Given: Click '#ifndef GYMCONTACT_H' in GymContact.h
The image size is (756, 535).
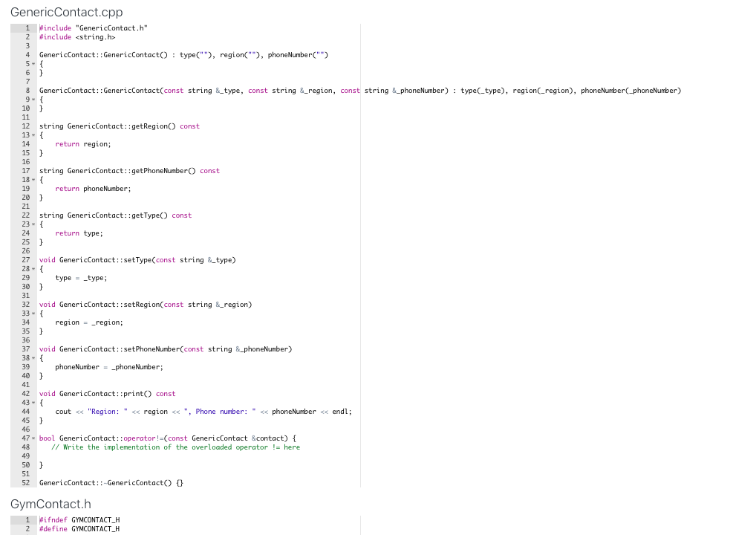Looking at the screenshot, I should click(x=79, y=520).
